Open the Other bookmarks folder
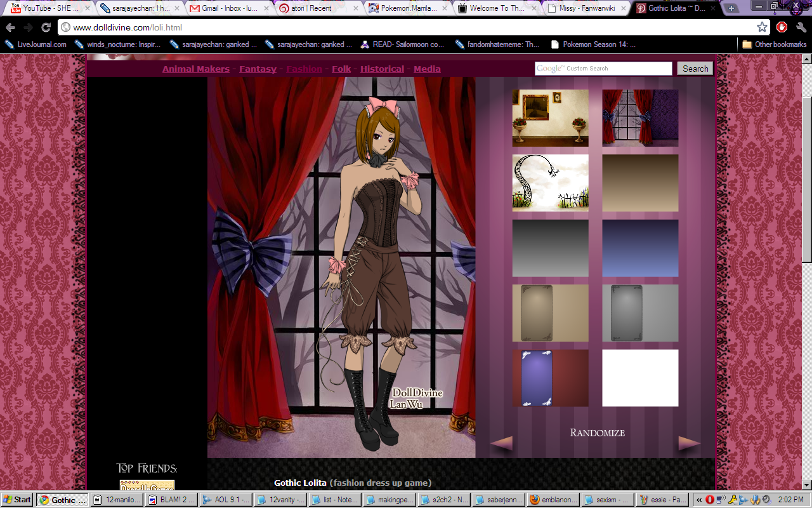 pos(774,44)
